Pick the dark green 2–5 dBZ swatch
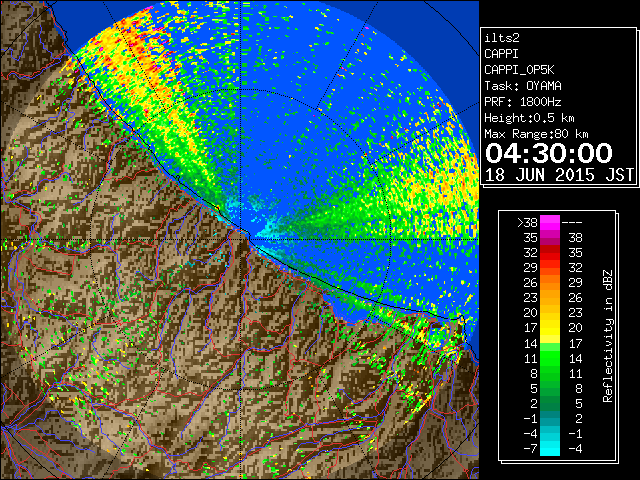 (x=550, y=403)
